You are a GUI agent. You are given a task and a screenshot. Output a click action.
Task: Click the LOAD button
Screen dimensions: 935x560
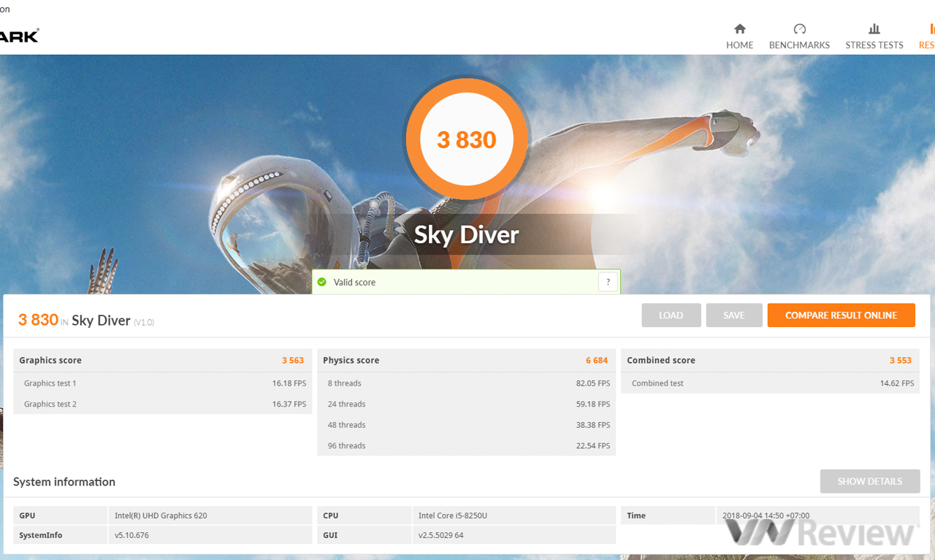click(x=671, y=315)
